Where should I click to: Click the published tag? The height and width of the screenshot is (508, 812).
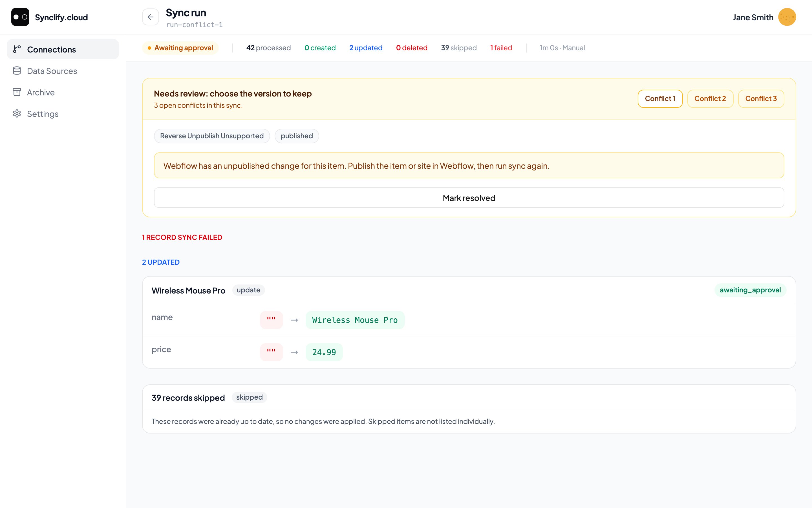[x=297, y=136]
